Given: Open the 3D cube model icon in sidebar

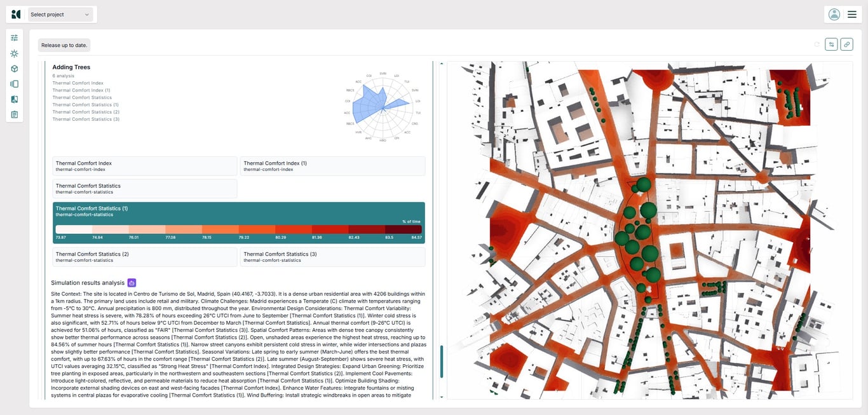Looking at the screenshot, I should click(x=15, y=69).
